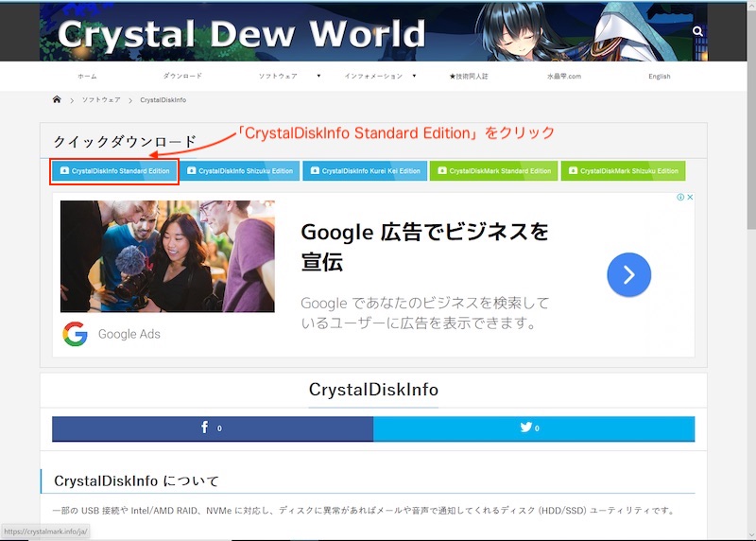
Task: Click the description paragraph about USB and NVMe
Action: click(364, 510)
